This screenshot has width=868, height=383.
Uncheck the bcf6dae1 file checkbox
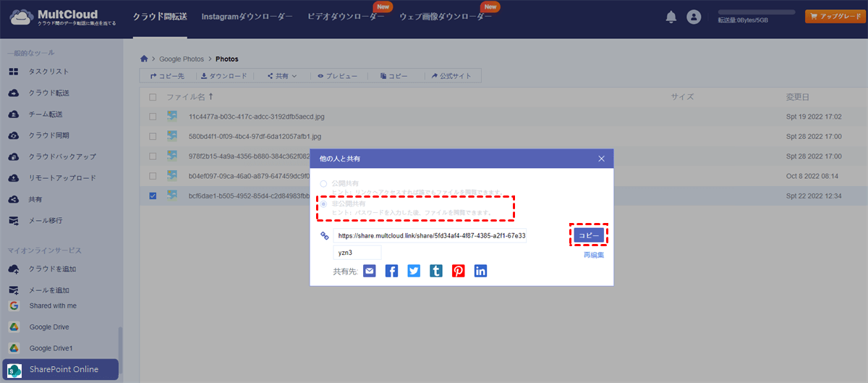click(x=153, y=195)
